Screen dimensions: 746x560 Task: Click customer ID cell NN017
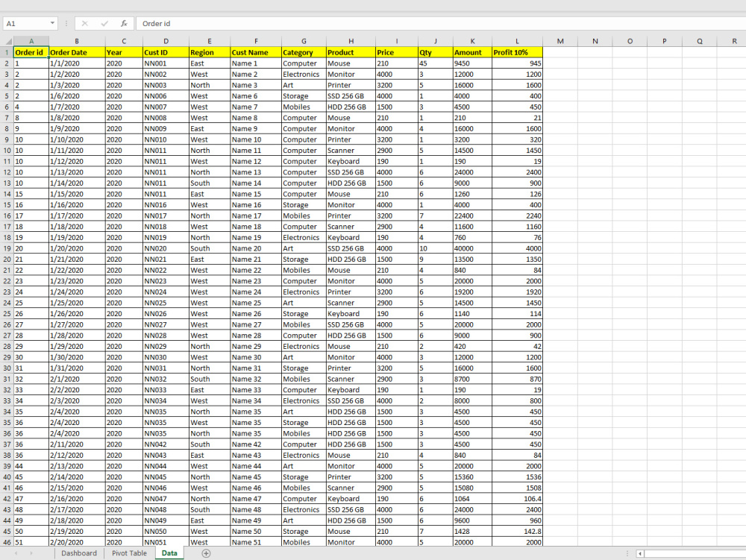click(x=166, y=215)
